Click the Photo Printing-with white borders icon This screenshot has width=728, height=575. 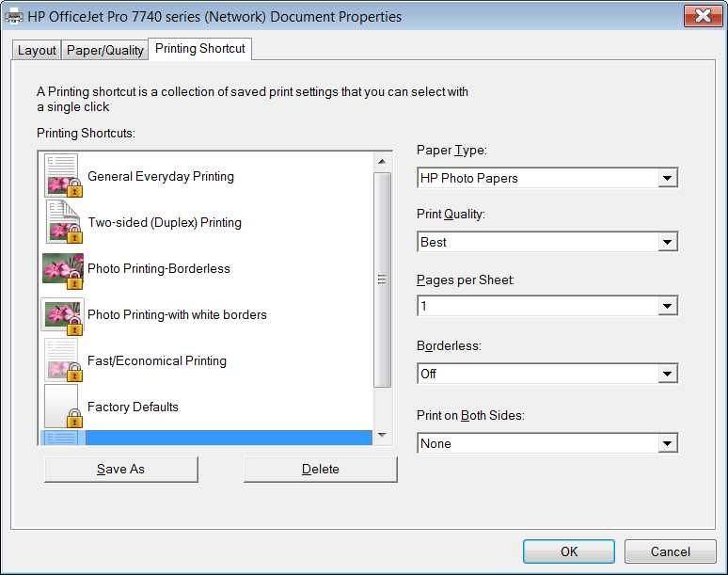click(63, 317)
